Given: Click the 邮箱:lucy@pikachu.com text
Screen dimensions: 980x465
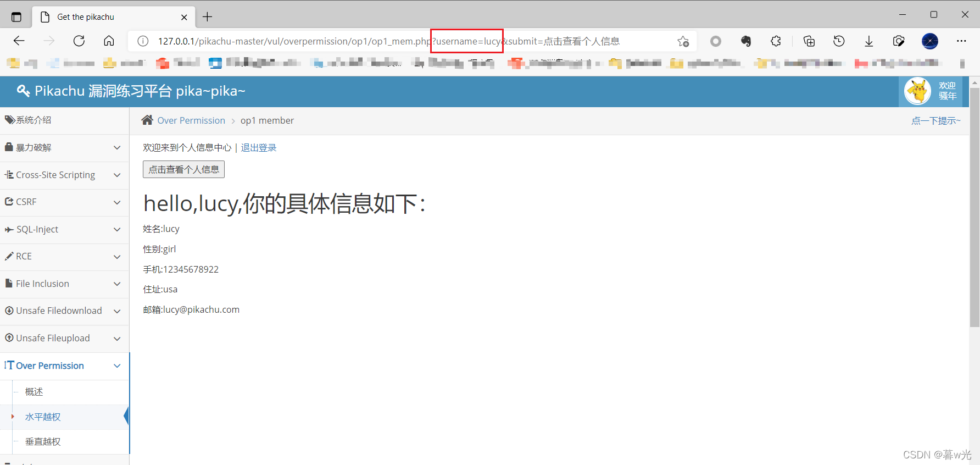Looking at the screenshot, I should [x=191, y=309].
